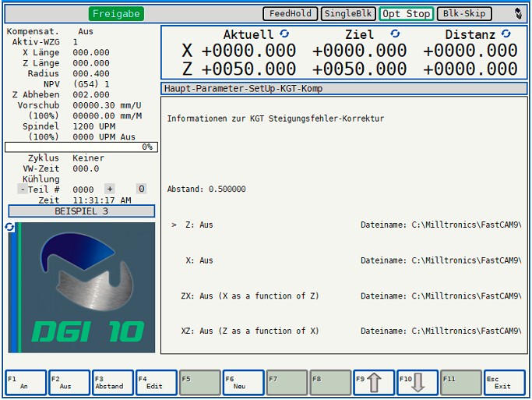Click the Zeit 11:31:17 AM display
This screenshot has height=400, width=532.
(x=102, y=200)
